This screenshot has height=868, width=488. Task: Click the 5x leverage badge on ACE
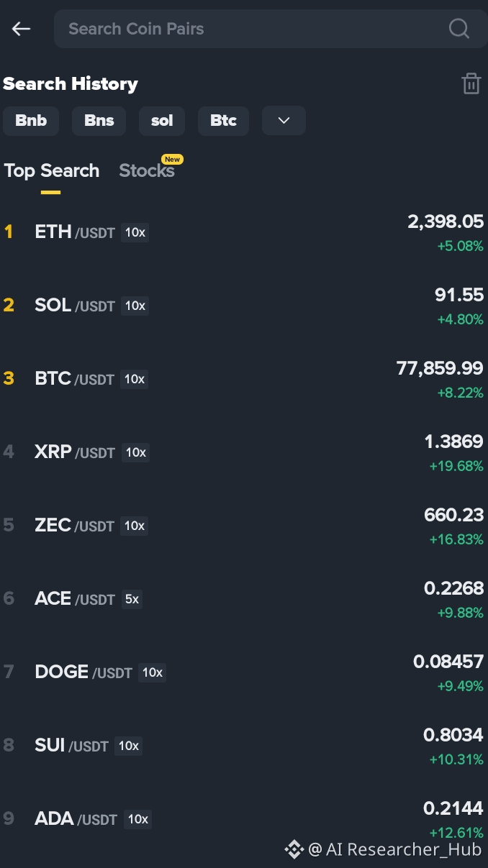click(132, 599)
